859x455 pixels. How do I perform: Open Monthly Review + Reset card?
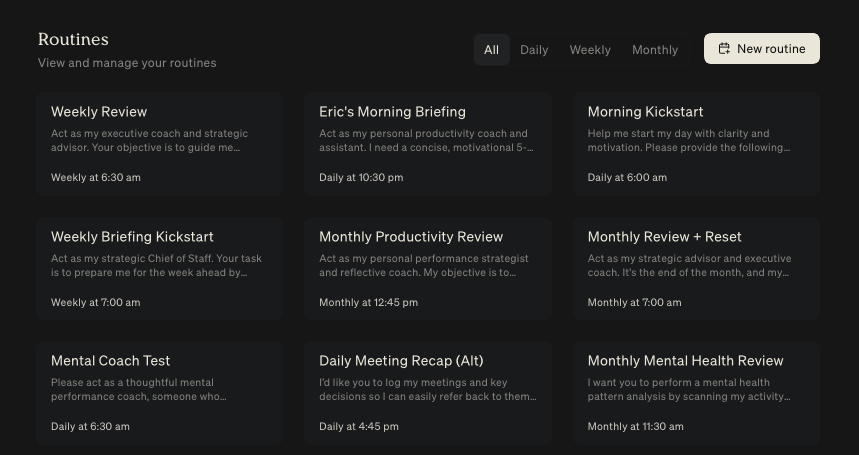coord(696,268)
